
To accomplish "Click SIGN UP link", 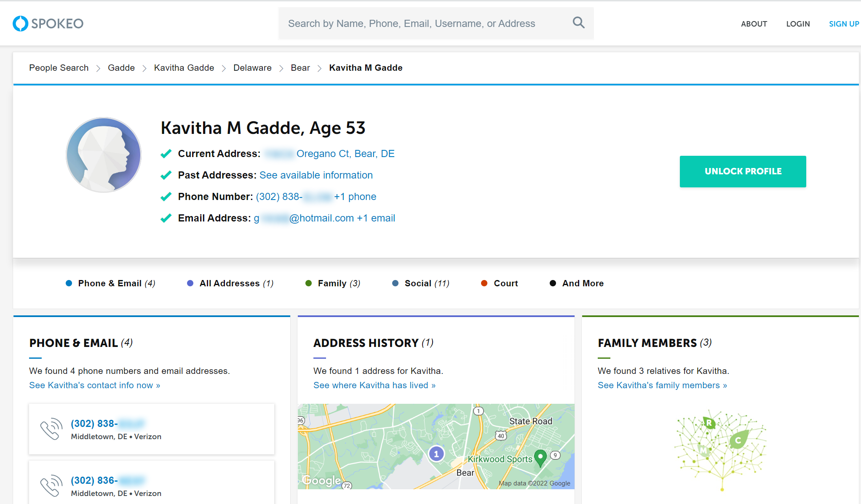I will tap(844, 24).
